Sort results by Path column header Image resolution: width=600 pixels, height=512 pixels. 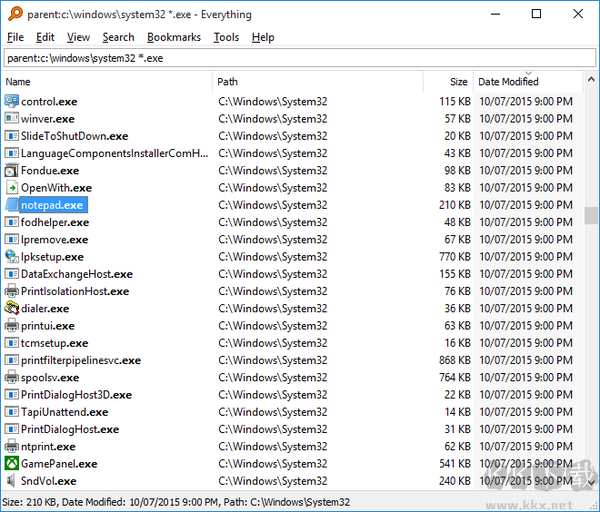(x=318, y=82)
